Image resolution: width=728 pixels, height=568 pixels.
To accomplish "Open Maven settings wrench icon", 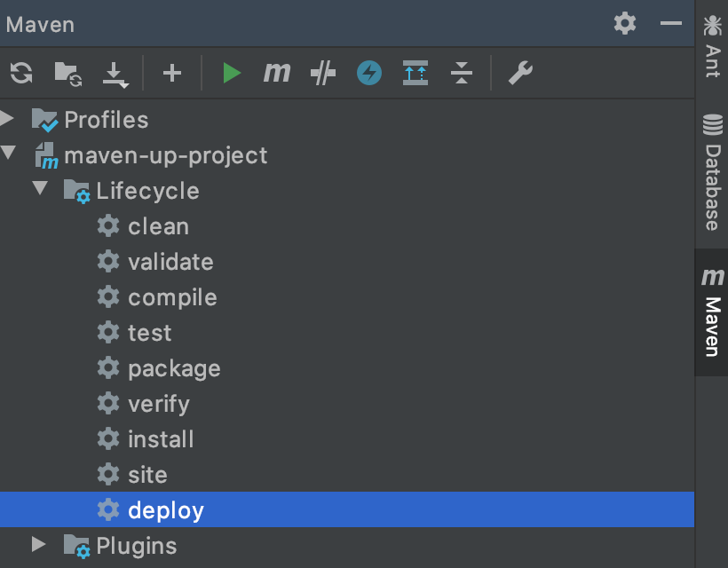I will coord(520,73).
